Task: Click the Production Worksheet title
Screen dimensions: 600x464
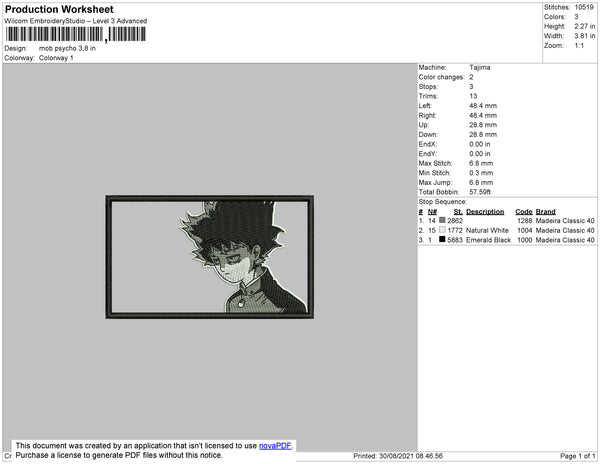Action: pos(59,9)
